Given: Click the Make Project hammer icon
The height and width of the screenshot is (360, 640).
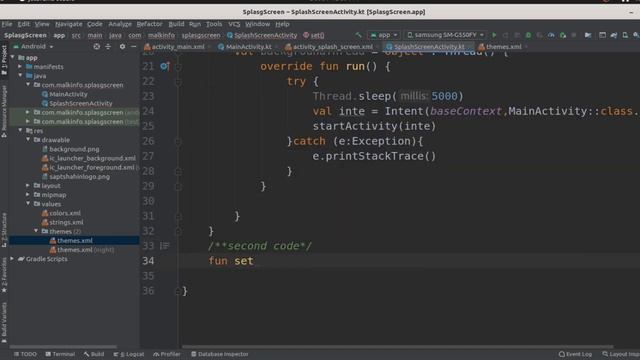Looking at the screenshot, I should [x=358, y=35].
